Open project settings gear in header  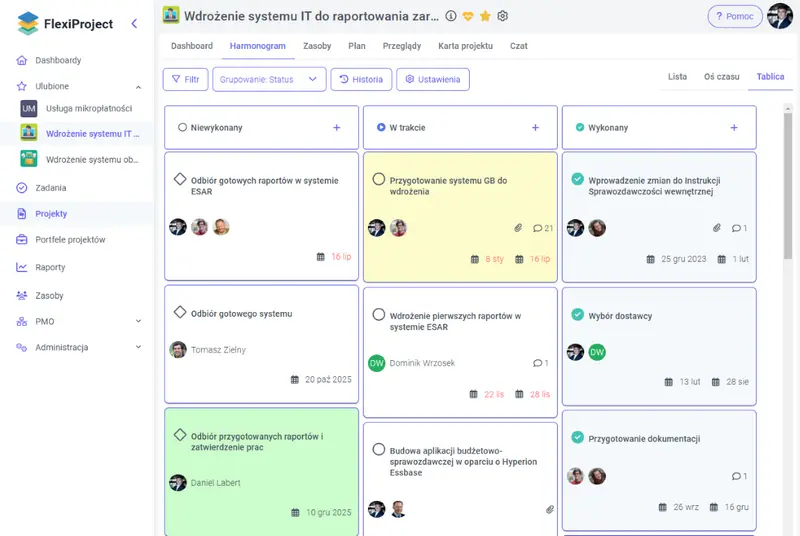pos(503,16)
